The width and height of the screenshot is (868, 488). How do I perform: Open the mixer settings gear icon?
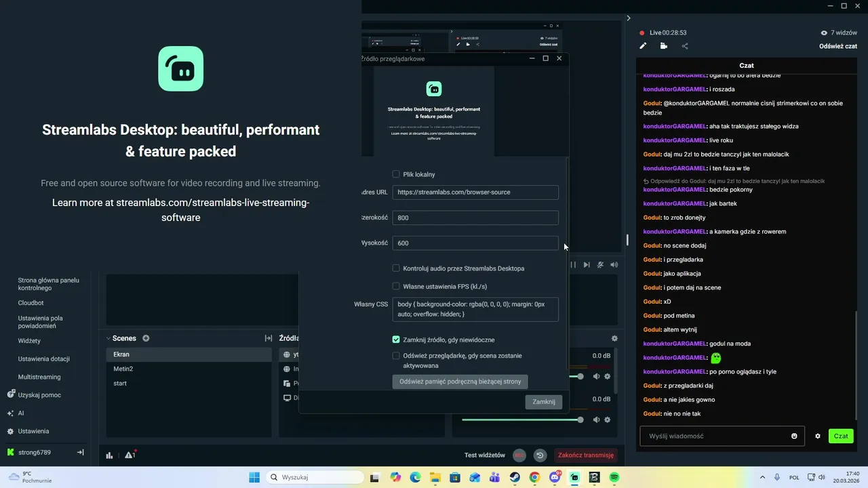[x=614, y=338]
